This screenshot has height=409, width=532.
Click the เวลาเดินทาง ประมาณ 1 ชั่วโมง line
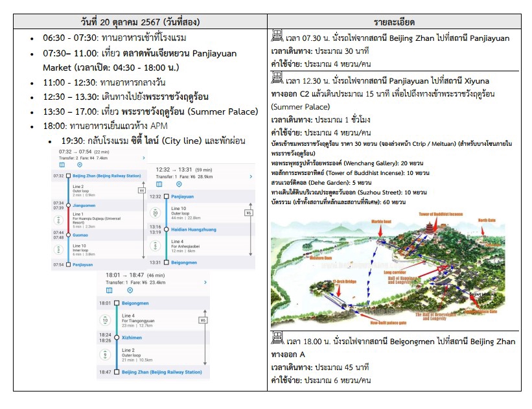pyautogui.click(x=321, y=120)
